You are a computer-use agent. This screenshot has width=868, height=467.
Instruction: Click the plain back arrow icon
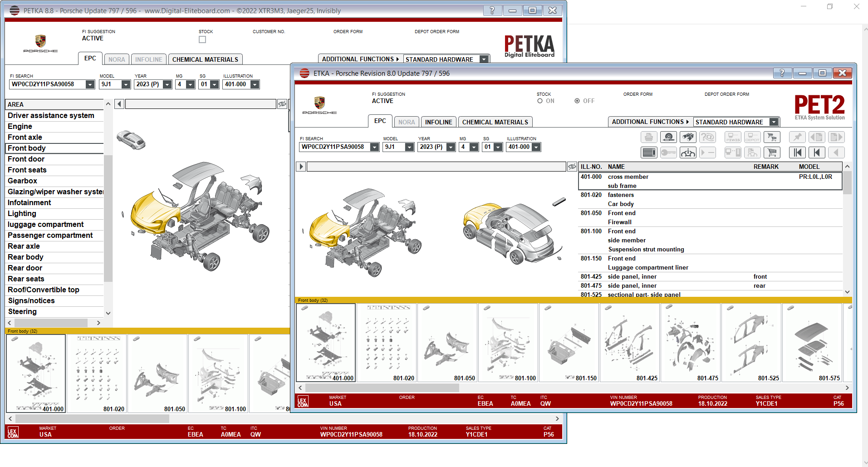click(x=836, y=152)
